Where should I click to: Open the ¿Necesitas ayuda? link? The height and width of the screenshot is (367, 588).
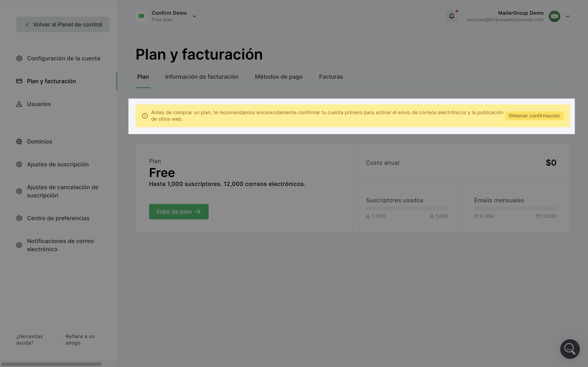pyautogui.click(x=29, y=339)
